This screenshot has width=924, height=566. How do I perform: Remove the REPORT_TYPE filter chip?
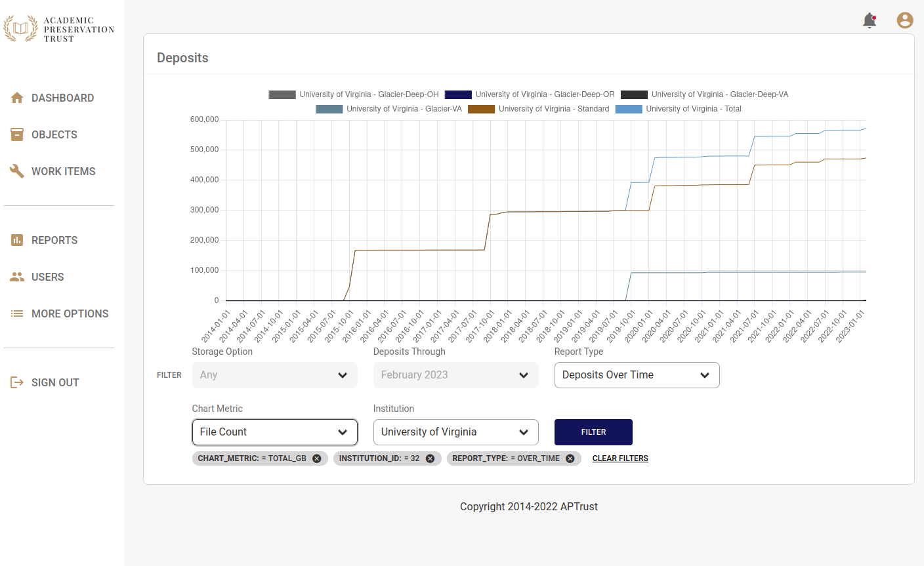click(570, 458)
